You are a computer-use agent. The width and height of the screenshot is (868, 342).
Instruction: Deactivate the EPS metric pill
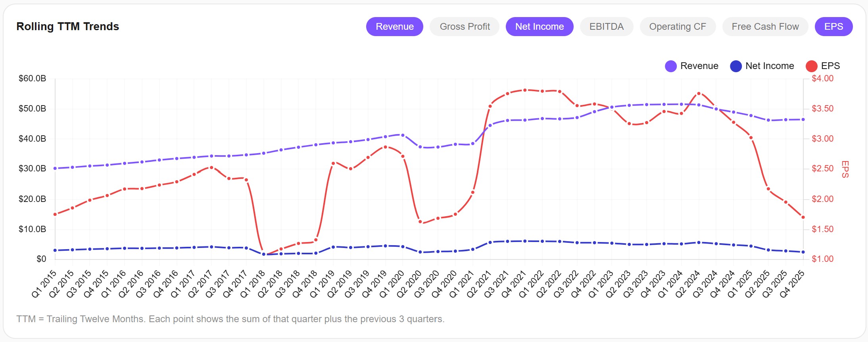833,27
